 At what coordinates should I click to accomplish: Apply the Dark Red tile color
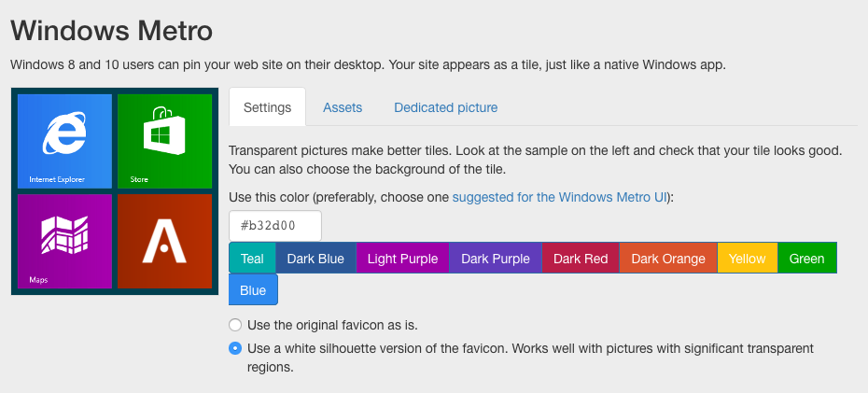click(x=581, y=259)
